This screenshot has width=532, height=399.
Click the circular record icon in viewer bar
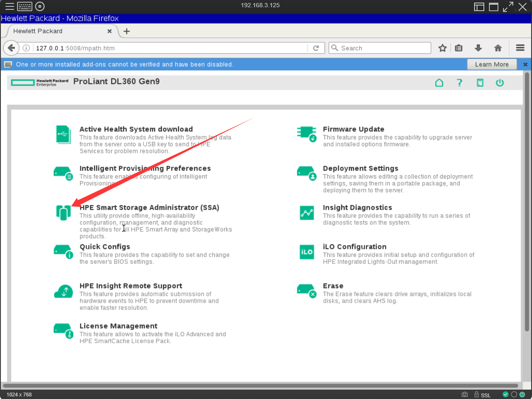[x=40, y=6]
